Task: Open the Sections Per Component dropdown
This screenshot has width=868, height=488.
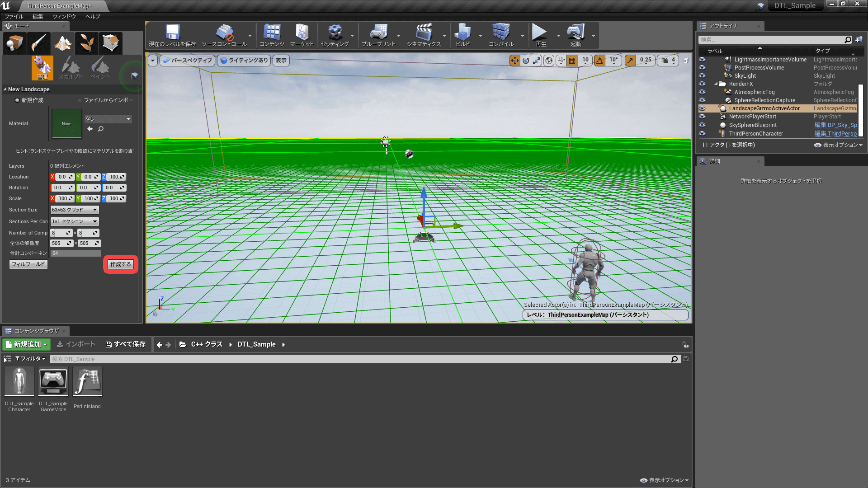Action: click(75, 221)
